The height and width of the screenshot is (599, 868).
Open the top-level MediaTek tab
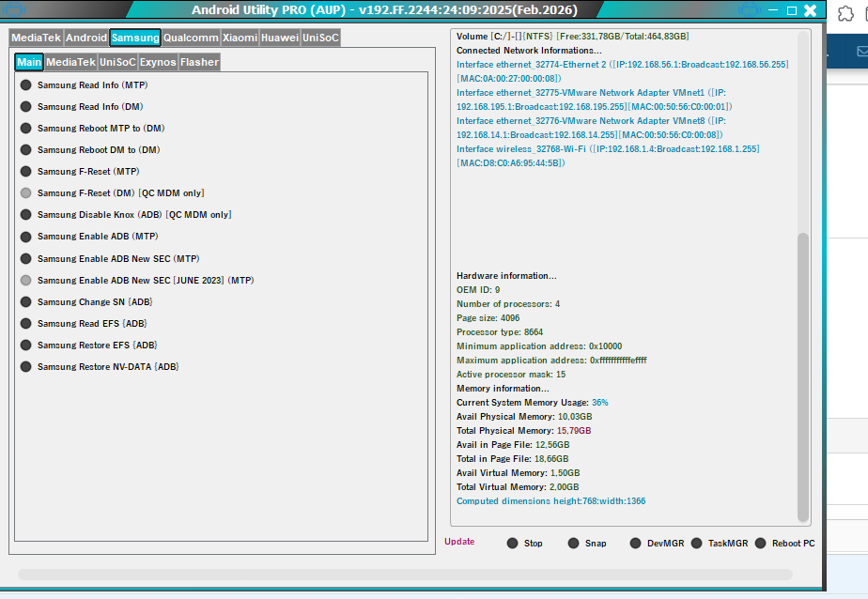tap(36, 38)
